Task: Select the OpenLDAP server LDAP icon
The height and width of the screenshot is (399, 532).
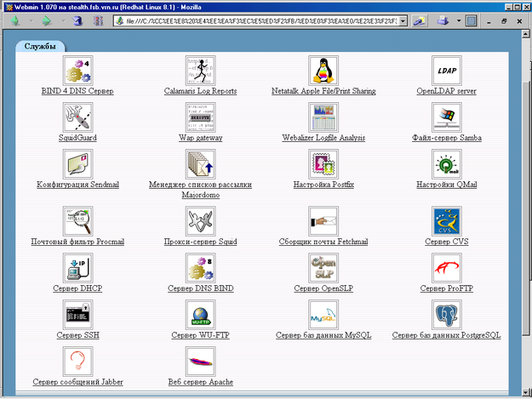Action: (447, 71)
